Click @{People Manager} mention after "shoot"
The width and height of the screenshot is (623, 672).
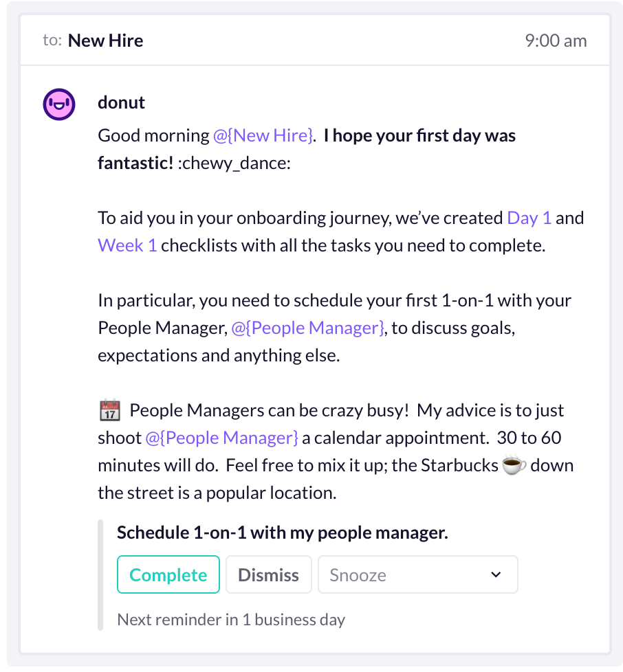(x=221, y=438)
